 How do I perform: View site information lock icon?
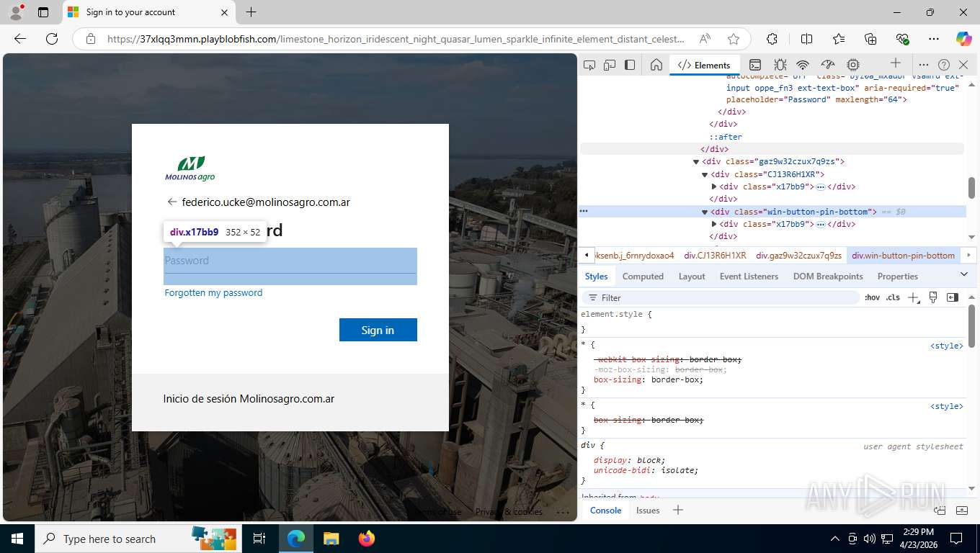click(x=91, y=39)
